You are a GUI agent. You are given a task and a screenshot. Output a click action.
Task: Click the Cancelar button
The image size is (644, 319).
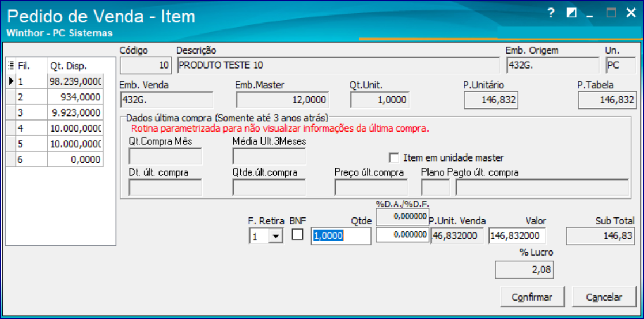[x=604, y=297]
